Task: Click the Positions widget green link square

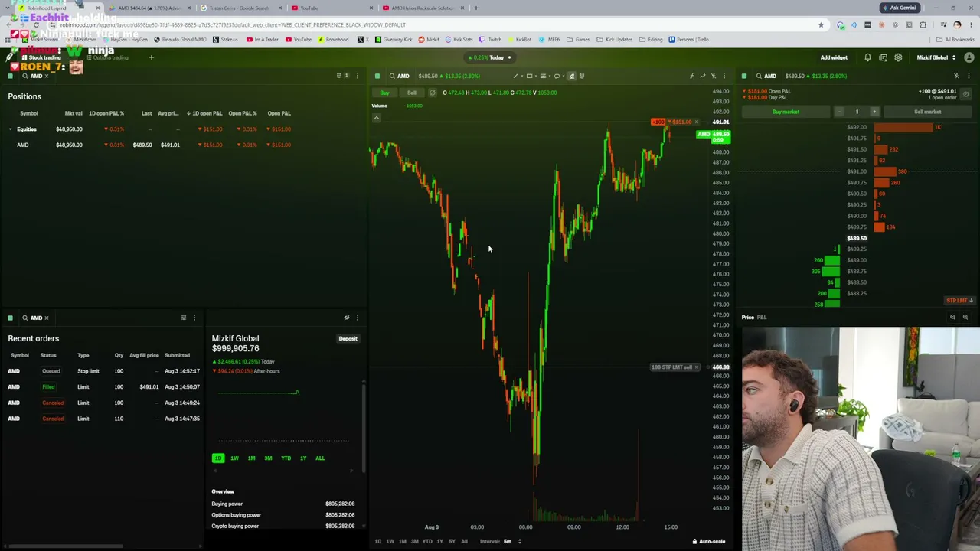Action: pos(11,77)
